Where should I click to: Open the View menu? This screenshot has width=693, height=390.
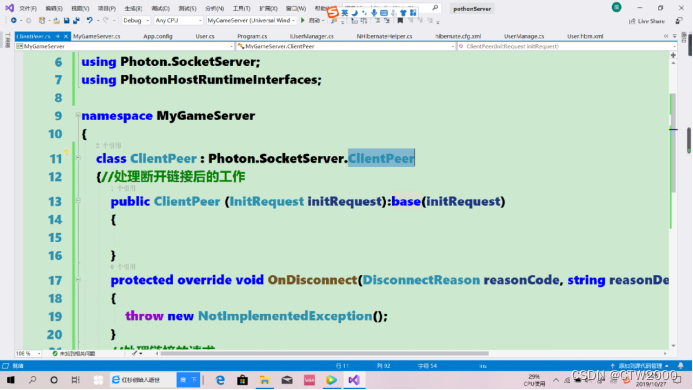click(x=80, y=8)
